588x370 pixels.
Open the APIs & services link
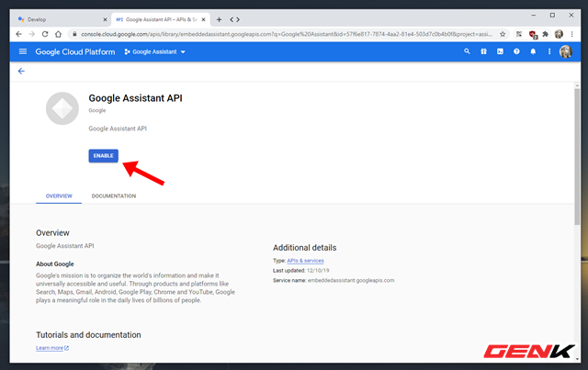pyautogui.click(x=305, y=261)
